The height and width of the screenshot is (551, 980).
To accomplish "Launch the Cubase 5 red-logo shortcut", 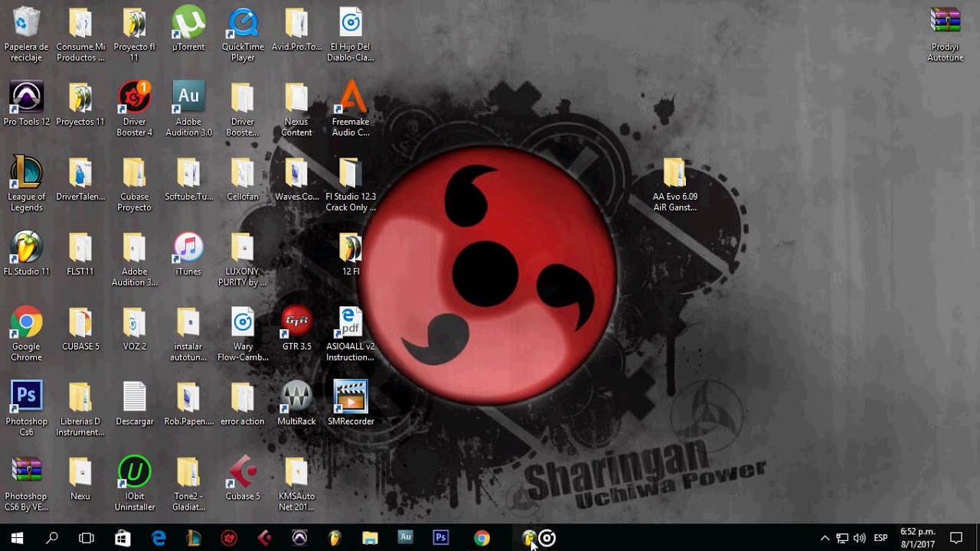I will (243, 479).
